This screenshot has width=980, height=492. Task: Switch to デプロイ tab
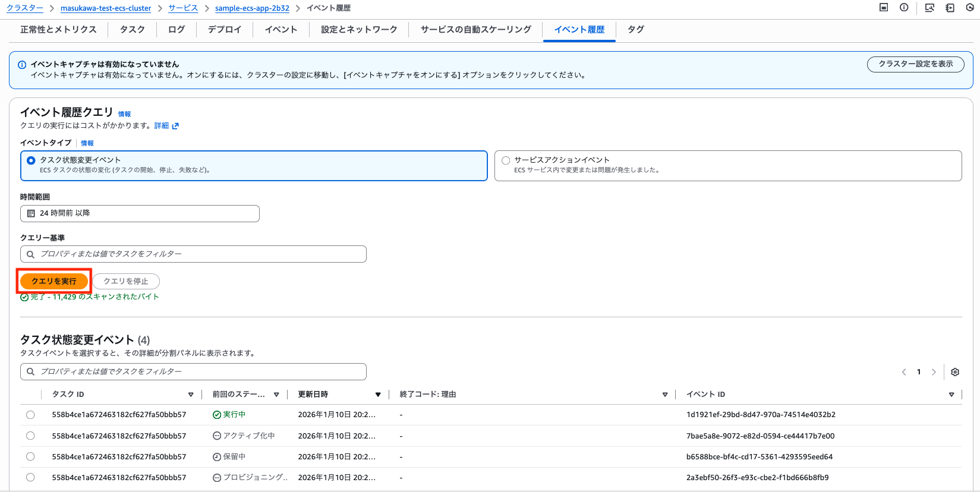tap(224, 30)
